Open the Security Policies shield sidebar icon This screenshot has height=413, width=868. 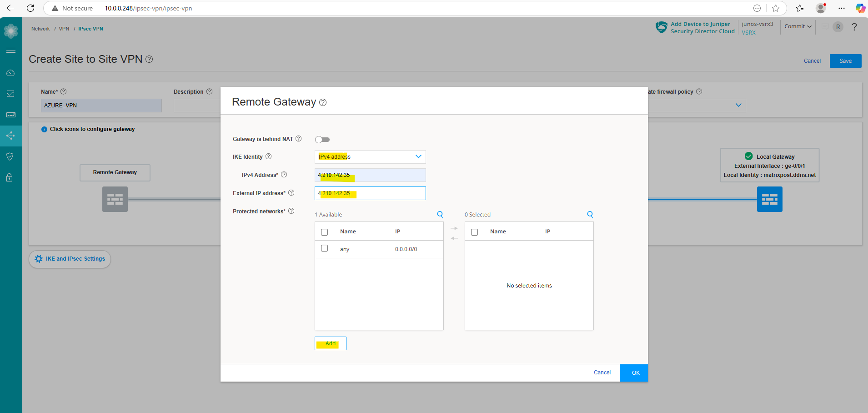click(x=11, y=156)
